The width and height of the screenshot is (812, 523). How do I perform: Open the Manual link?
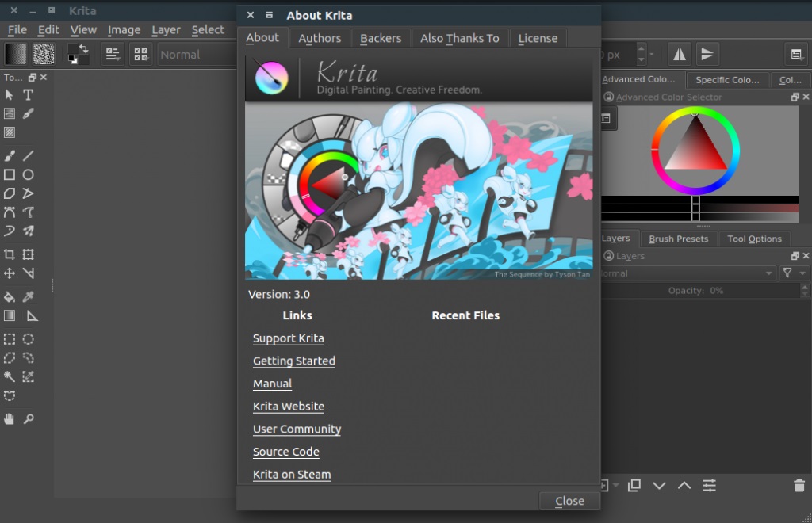click(x=273, y=384)
